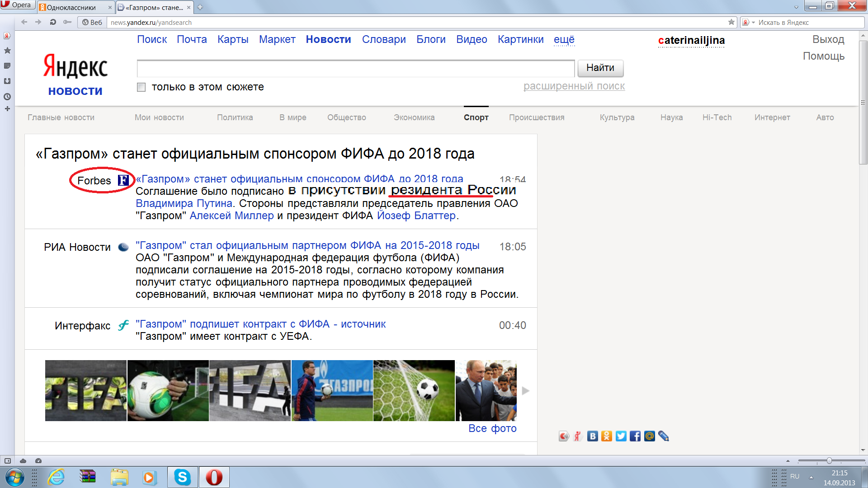This screenshot has height=488, width=868.
Task: Open the Экономика news section
Action: click(x=414, y=117)
